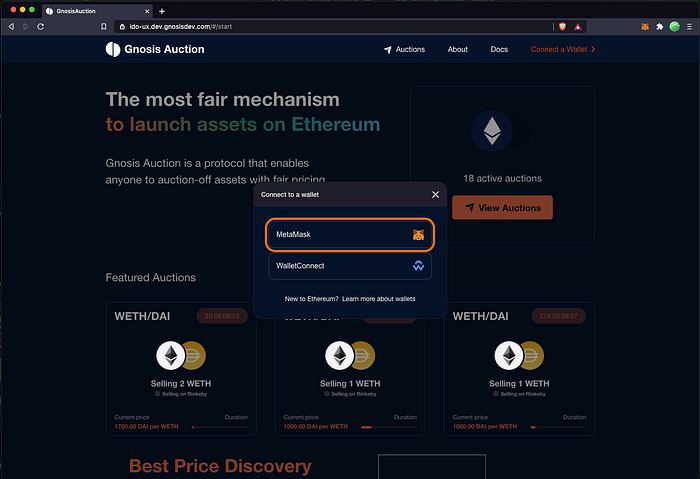Open the Selling 2 WETH auction card
This screenshot has height=479, width=700.
[181, 369]
